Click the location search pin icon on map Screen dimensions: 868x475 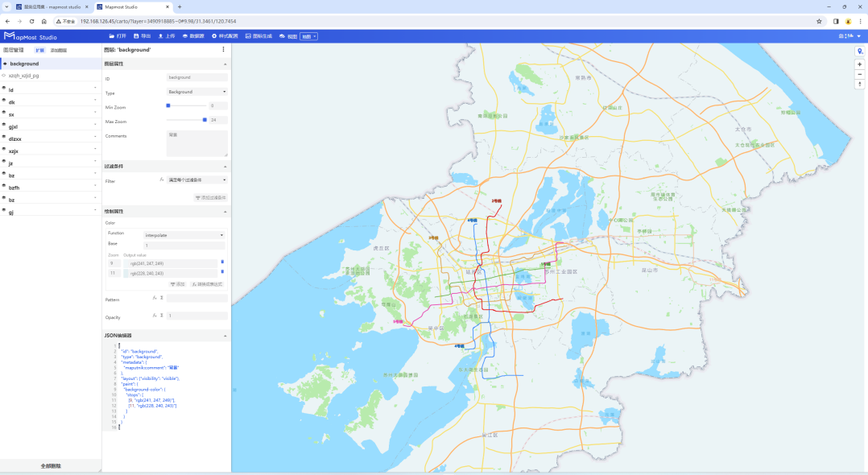click(x=859, y=52)
